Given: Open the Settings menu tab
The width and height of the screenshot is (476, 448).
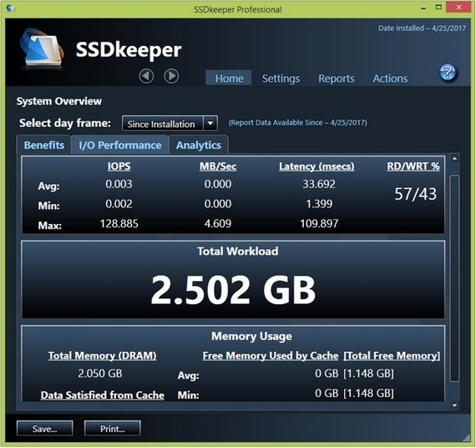Looking at the screenshot, I should [281, 78].
